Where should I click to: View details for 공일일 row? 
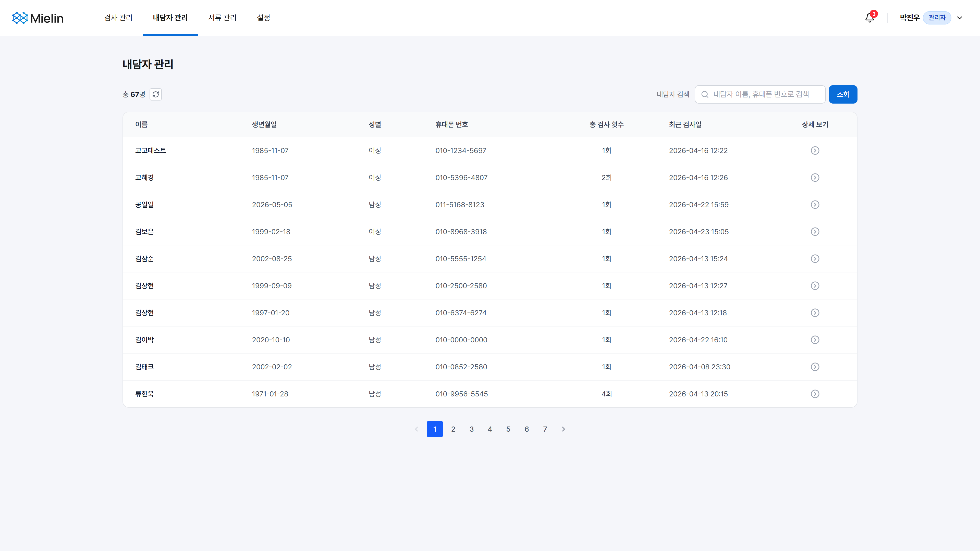[x=815, y=205]
